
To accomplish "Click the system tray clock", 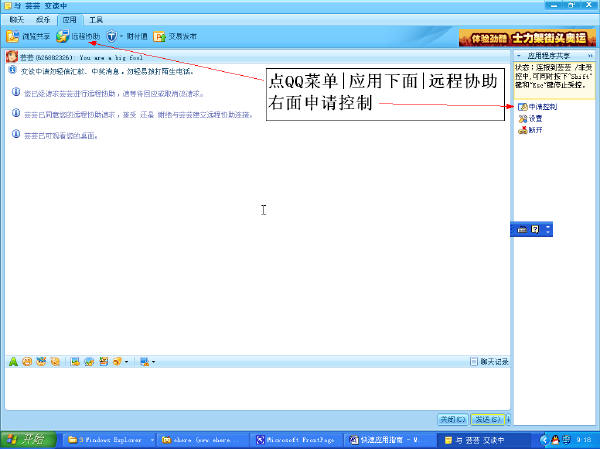I will (x=584, y=440).
